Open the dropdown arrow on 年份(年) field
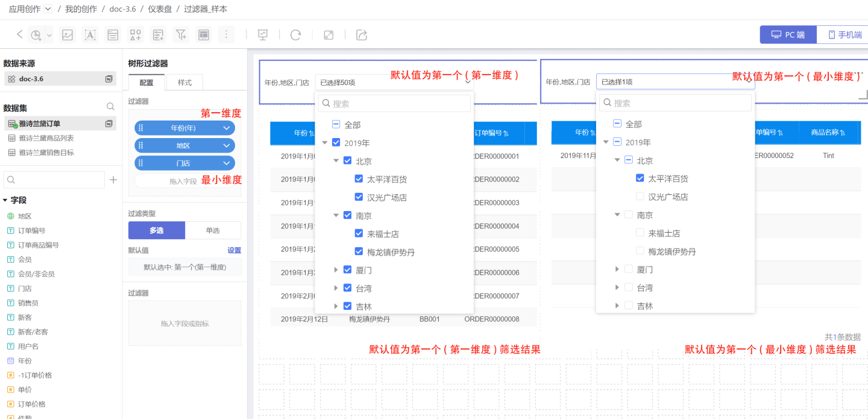This screenshot has width=868, height=419. [227, 128]
